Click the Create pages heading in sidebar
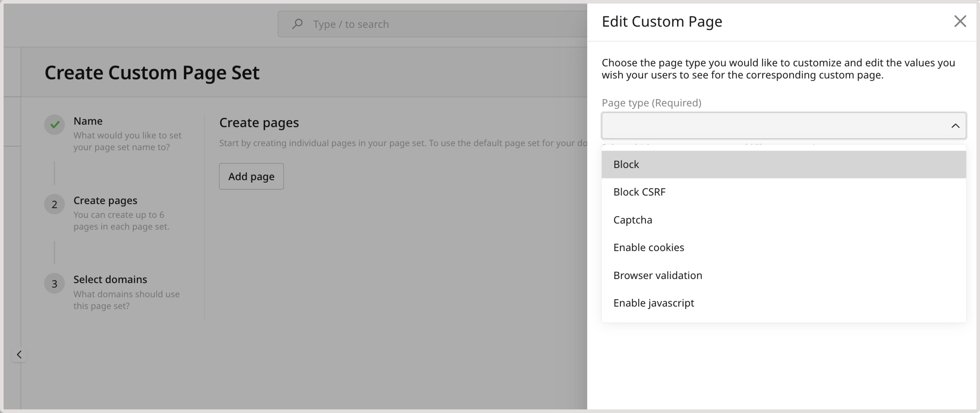Viewport: 980px width, 413px height. pyautogui.click(x=105, y=200)
